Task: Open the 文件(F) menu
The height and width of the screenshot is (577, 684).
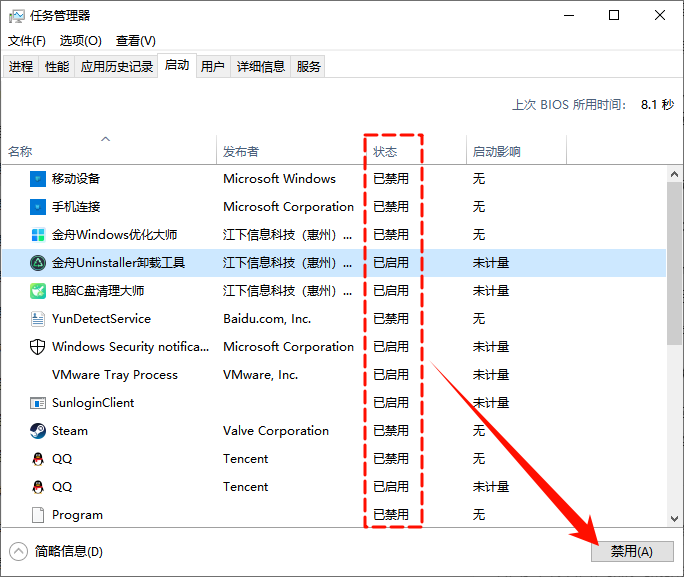Action: [x=27, y=41]
